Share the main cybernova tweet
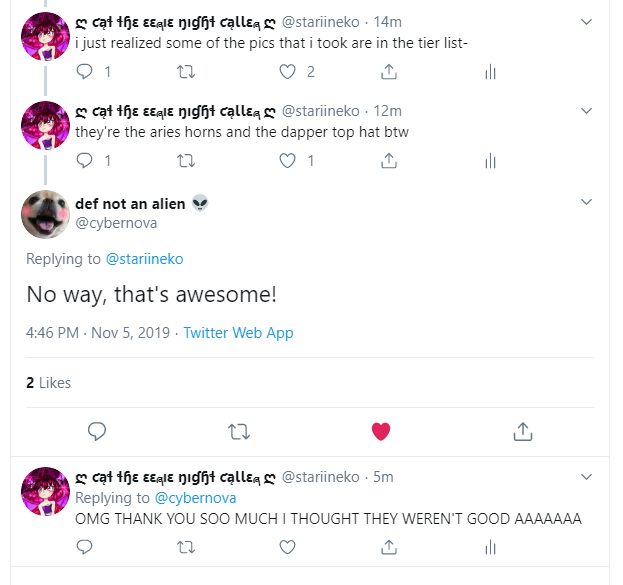623x585 pixels. [523, 432]
